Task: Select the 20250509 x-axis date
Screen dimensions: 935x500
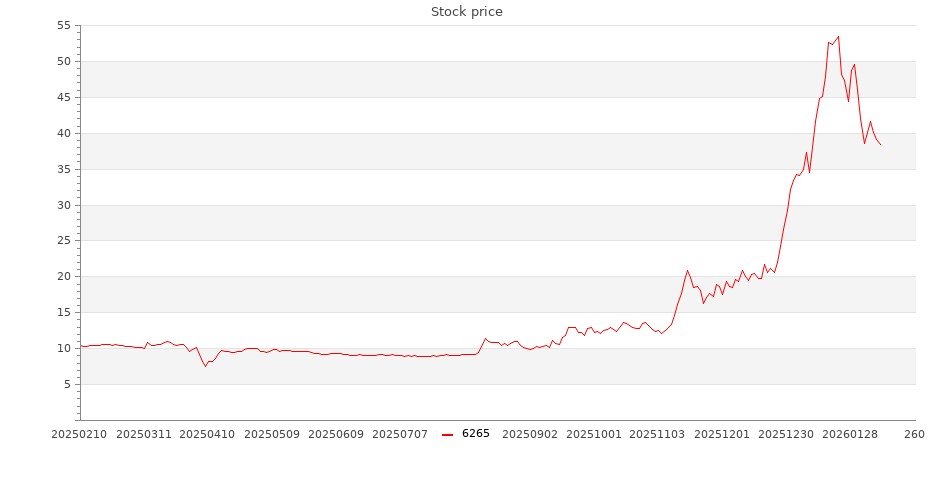Action: (x=272, y=434)
